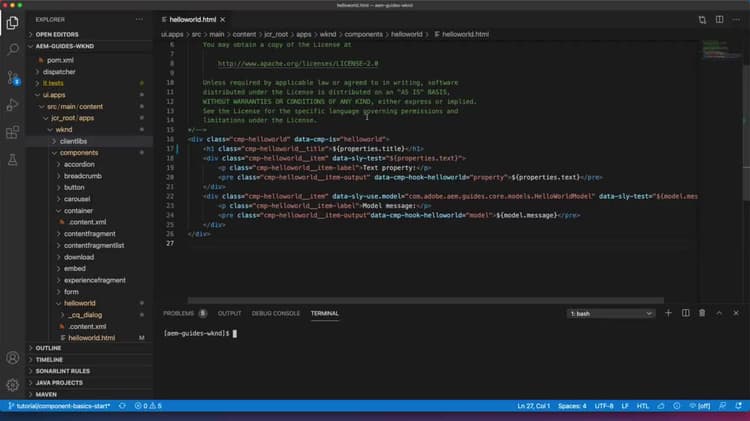Follow the apache.org LICENSE-2.0 link

[x=298, y=64]
